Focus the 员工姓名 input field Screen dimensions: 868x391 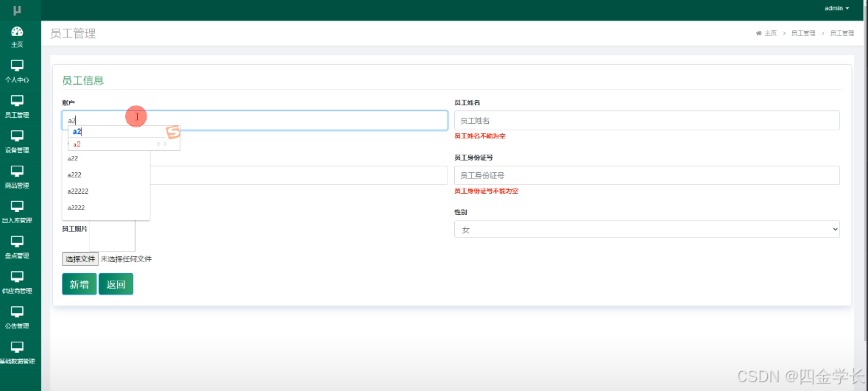(646, 121)
